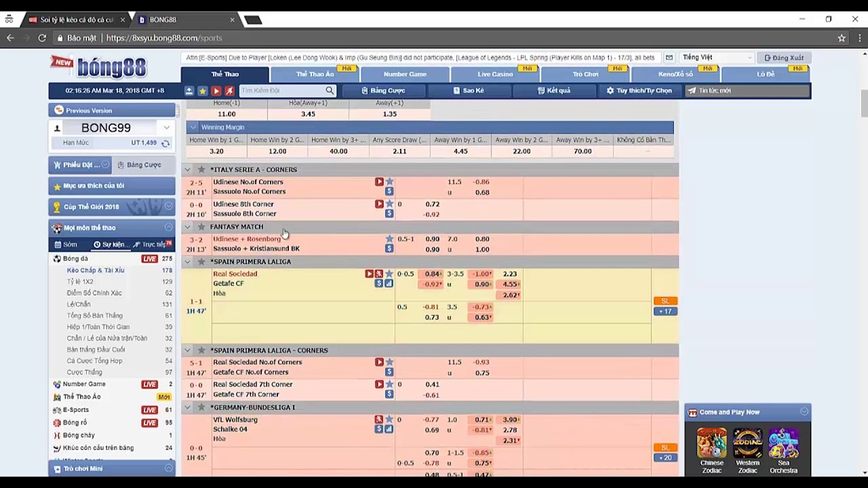Go back using the browser back arrow
The height and width of the screenshot is (488, 868).
[x=10, y=38]
